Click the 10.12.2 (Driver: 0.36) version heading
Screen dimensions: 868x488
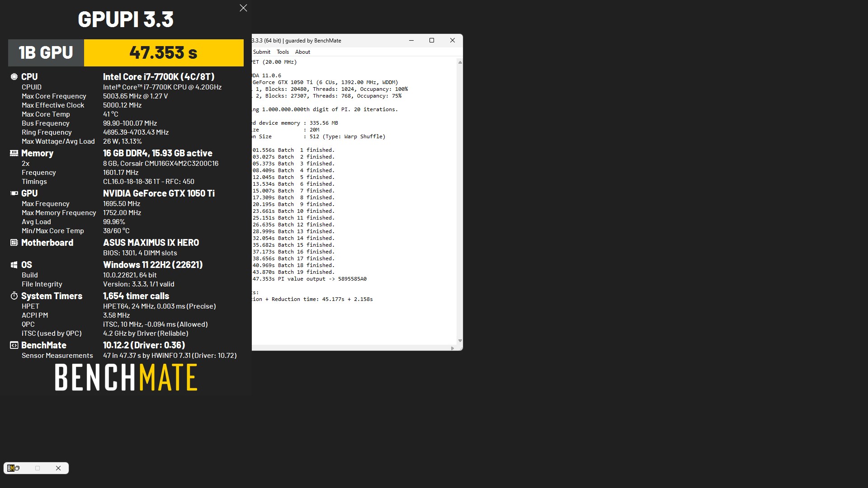point(144,345)
